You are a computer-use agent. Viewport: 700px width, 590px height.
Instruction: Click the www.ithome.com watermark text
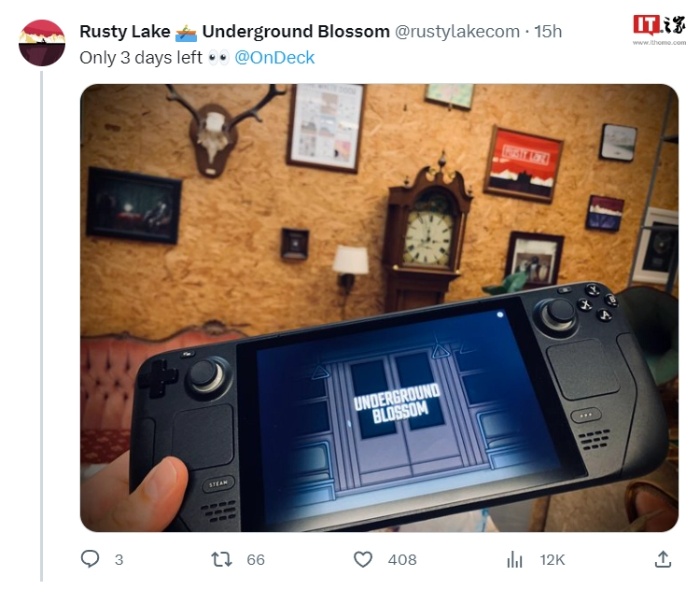pyautogui.click(x=659, y=42)
